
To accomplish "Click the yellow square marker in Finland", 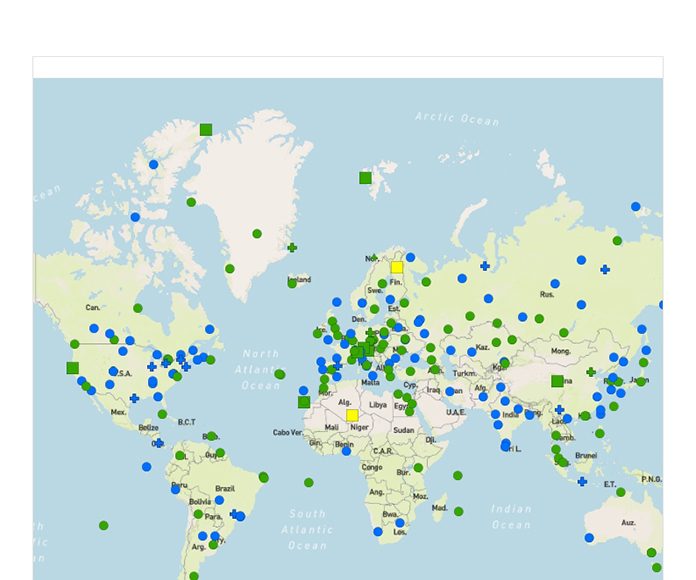I will pyautogui.click(x=397, y=267).
